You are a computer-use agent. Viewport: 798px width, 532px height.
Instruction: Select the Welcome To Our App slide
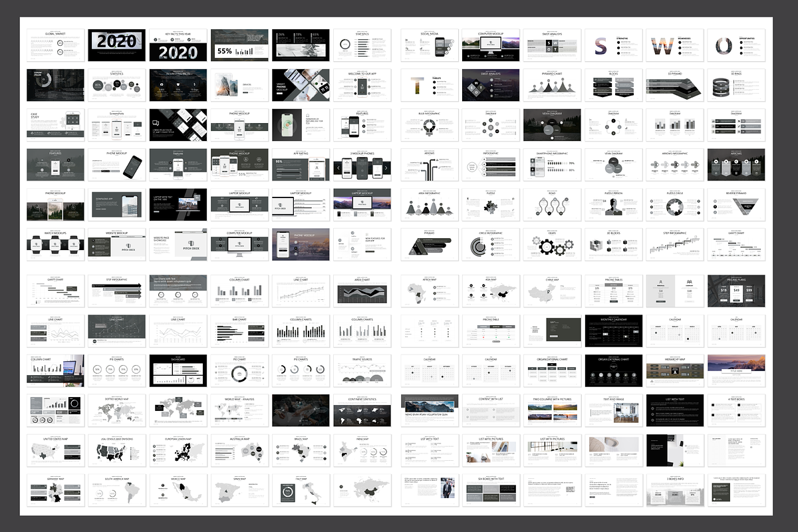[x=362, y=85]
